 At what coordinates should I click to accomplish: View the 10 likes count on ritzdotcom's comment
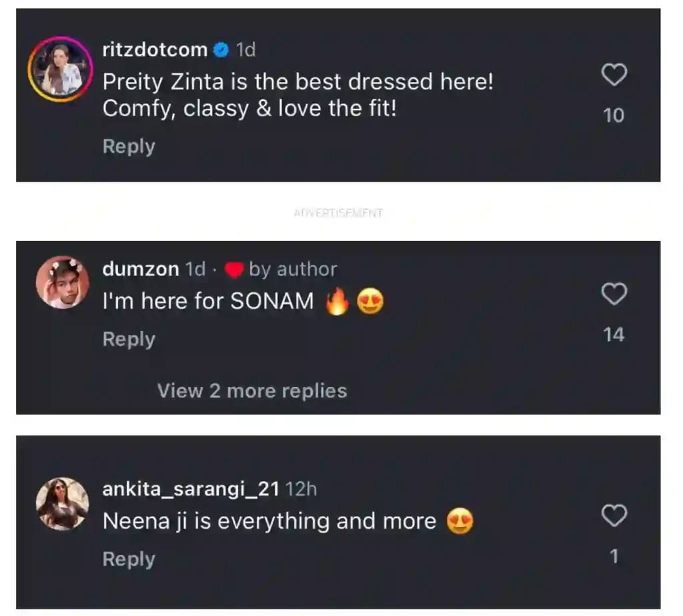614,115
